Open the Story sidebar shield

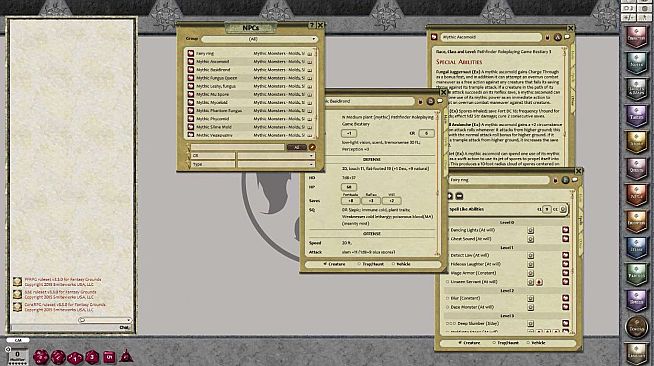[x=636, y=143]
